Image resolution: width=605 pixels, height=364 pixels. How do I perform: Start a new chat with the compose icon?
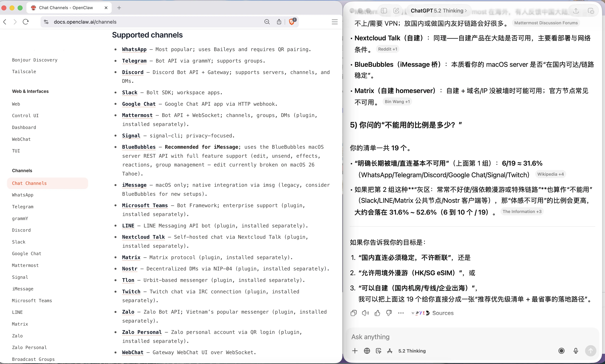tap(396, 11)
